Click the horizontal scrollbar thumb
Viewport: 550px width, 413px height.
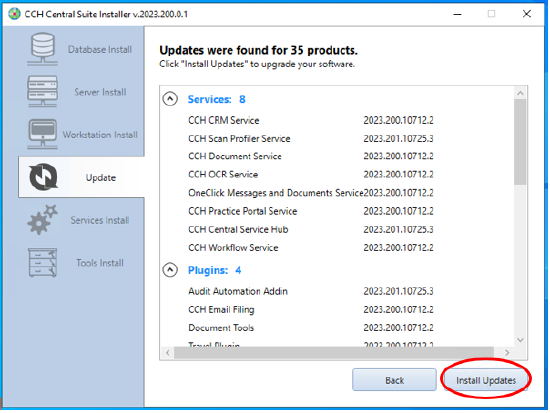pos(334,353)
